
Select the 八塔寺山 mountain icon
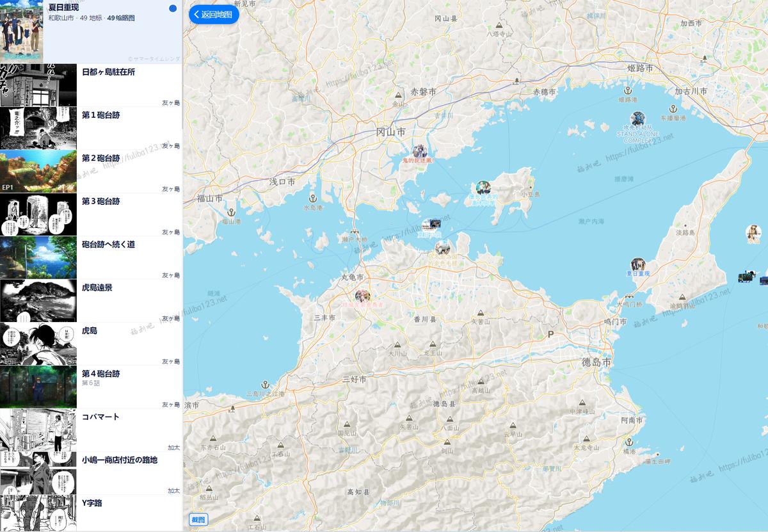click(500, 25)
